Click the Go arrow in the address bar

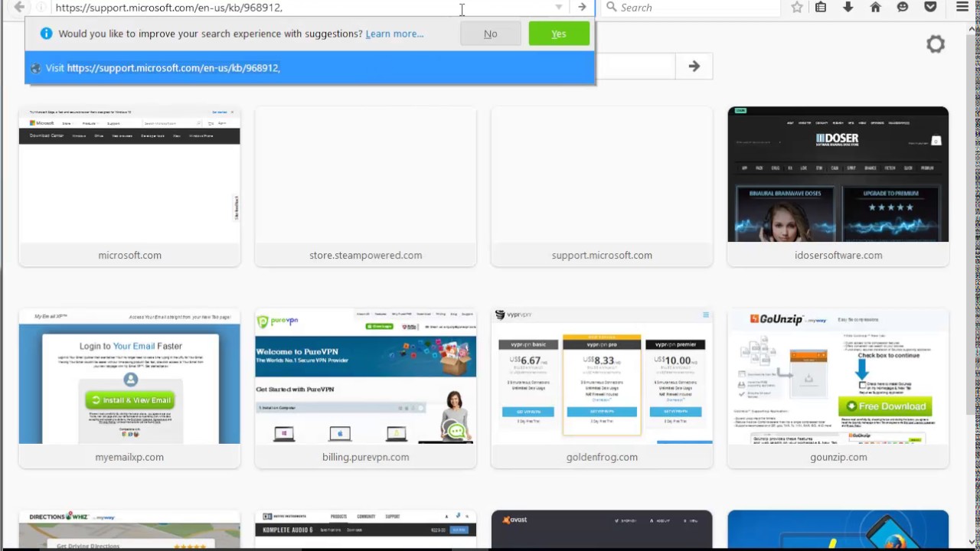(582, 7)
